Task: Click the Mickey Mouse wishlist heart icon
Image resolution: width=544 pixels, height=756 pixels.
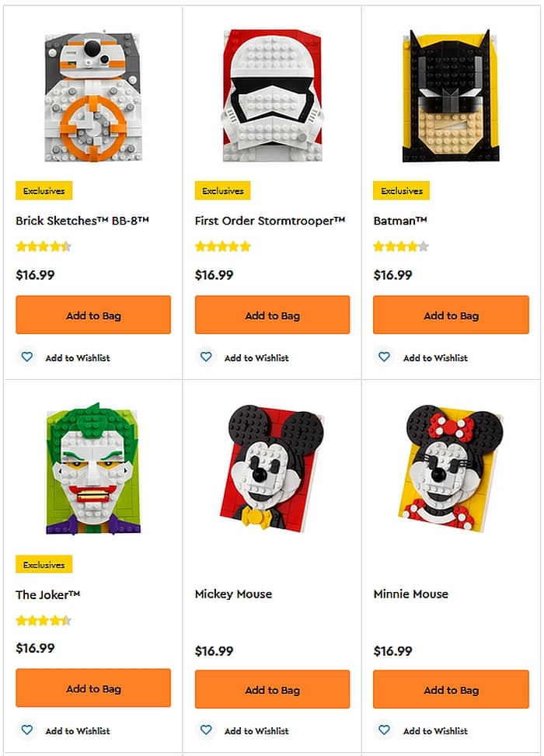Action: click(206, 730)
